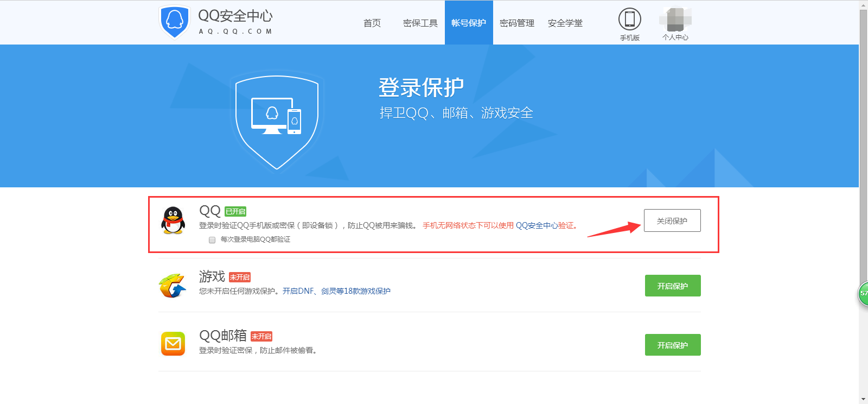Image resolution: width=868 pixels, height=404 pixels.
Task: Click the 关闭保护 button for QQ
Action: coord(672,220)
